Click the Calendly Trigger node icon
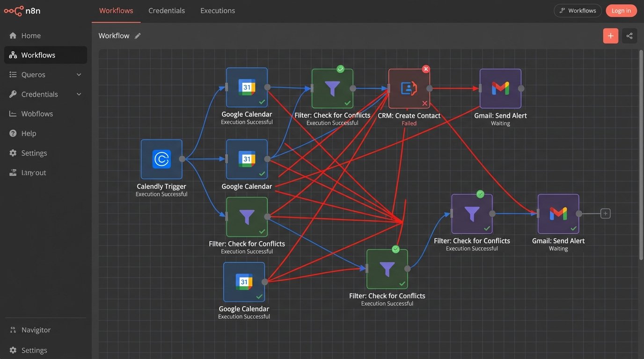 pos(161,159)
